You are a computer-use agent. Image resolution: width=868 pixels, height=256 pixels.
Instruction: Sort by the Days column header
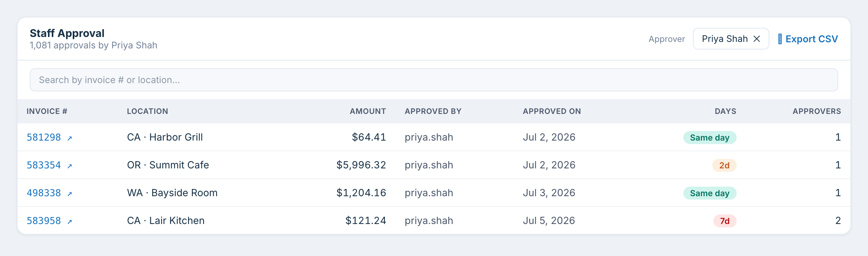pos(725,111)
